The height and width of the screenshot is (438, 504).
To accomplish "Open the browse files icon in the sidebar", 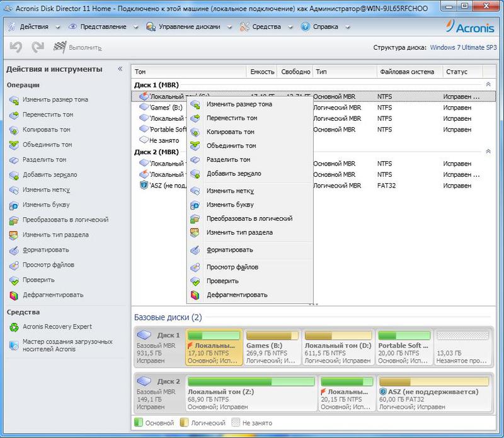I will pos(14,265).
